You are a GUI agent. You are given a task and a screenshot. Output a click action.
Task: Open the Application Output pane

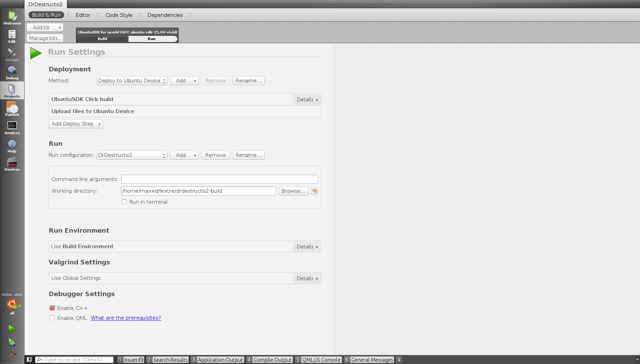[x=217, y=360]
